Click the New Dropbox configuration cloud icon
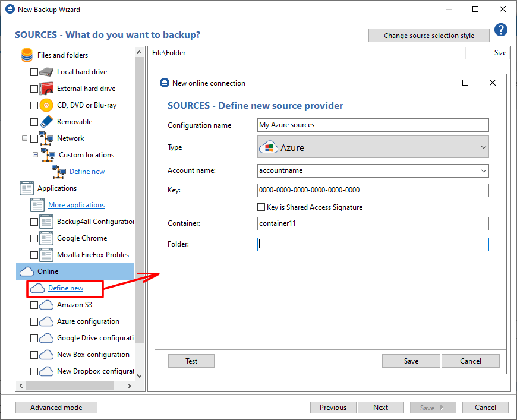 point(46,371)
